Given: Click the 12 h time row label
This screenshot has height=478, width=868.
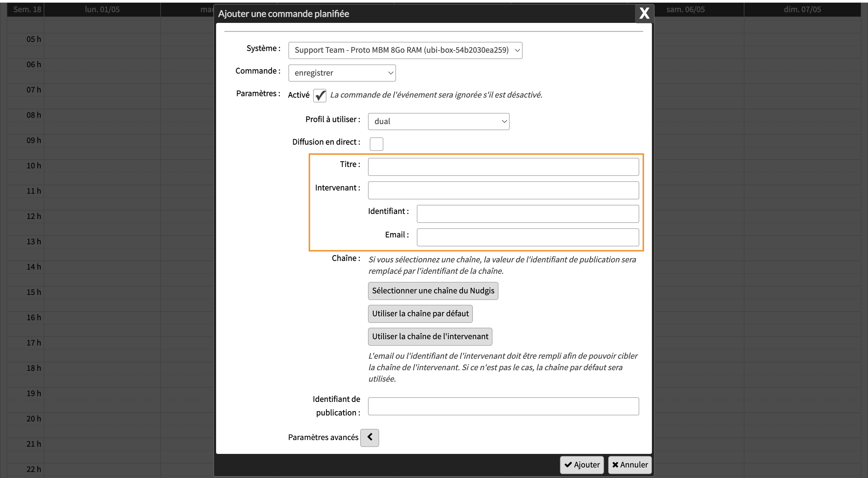Looking at the screenshot, I should (x=34, y=216).
